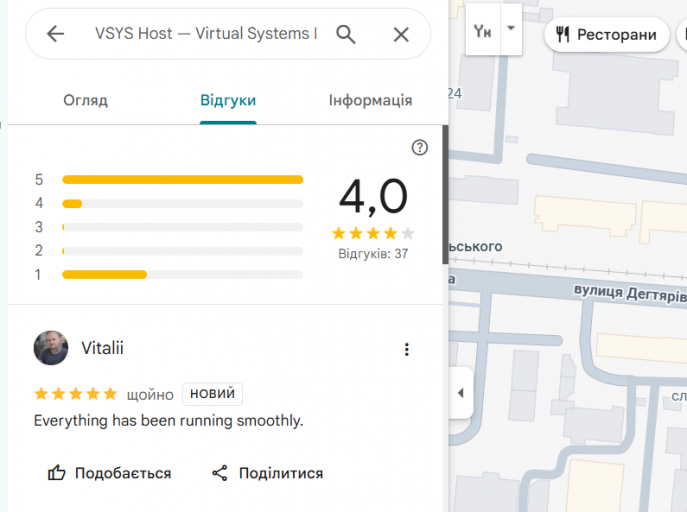Click the 4,0 overall rating number
This screenshot has width=687, height=512.
coord(373,197)
